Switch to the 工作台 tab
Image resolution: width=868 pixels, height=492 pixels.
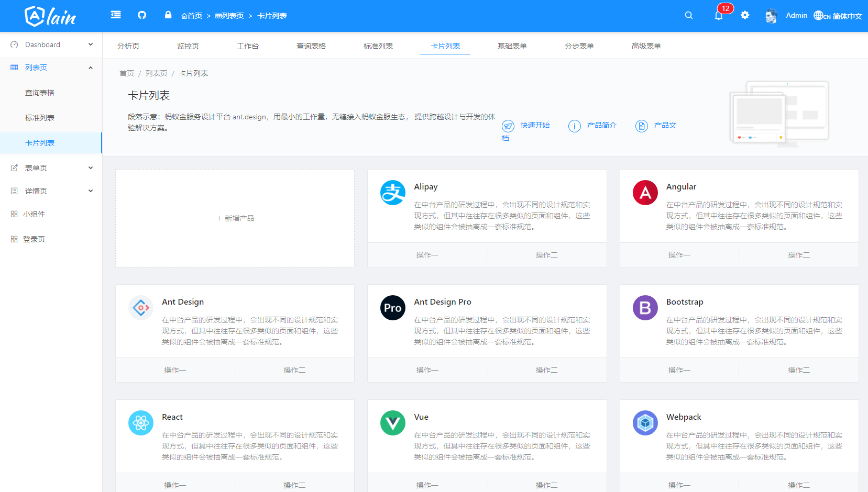[248, 46]
